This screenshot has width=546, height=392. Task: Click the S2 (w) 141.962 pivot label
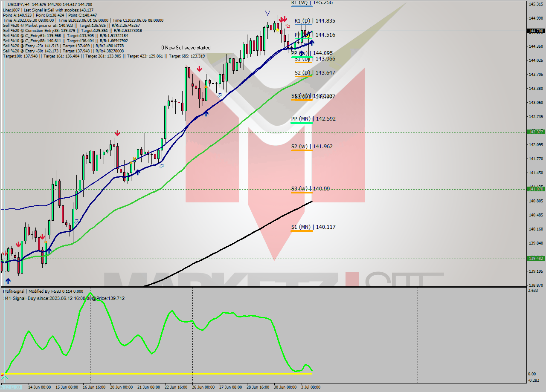point(312,147)
